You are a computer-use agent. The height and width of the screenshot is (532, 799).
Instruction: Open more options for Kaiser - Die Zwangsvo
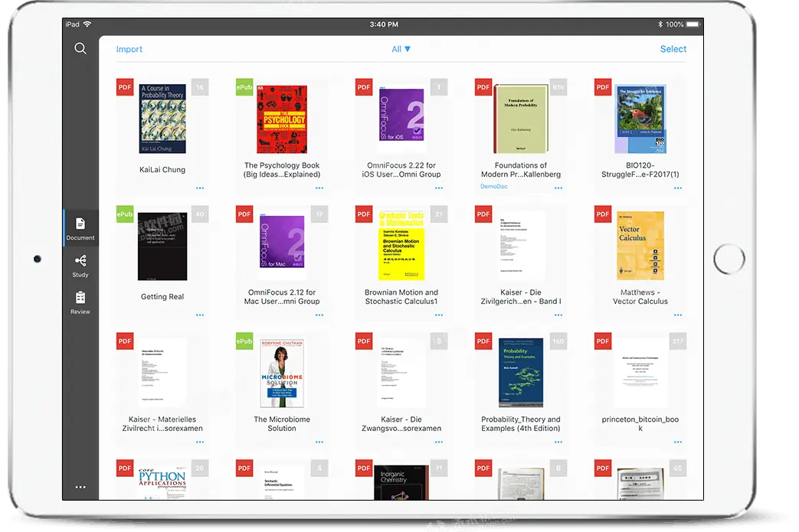tap(439, 442)
